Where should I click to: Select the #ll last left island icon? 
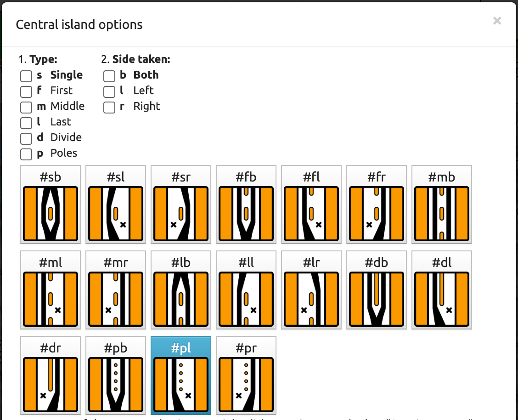coord(246,290)
